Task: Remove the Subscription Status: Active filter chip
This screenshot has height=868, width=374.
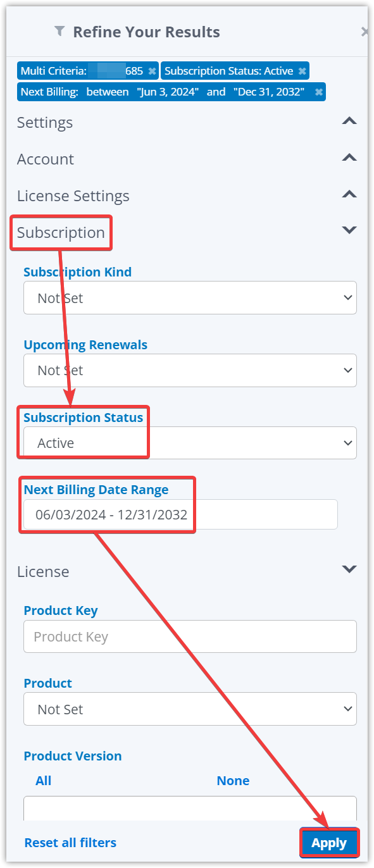Action: (302, 71)
